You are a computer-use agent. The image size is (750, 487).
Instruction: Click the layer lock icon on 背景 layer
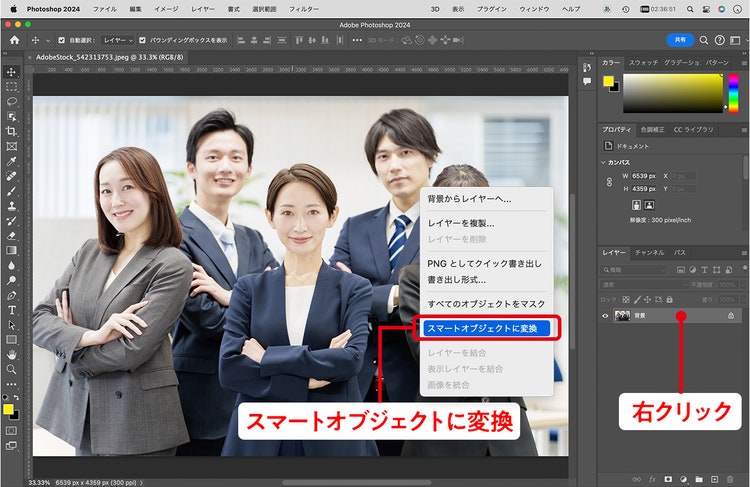(731, 316)
